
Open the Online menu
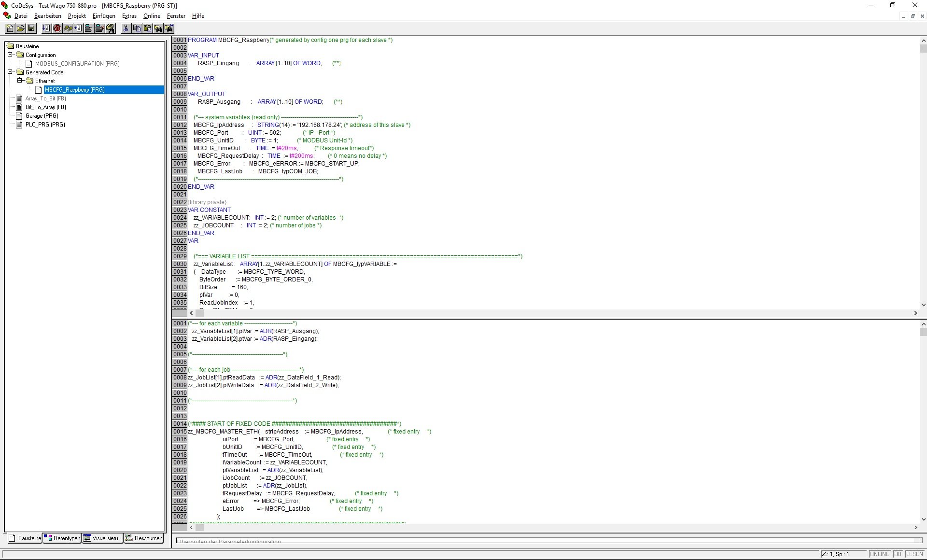(152, 16)
